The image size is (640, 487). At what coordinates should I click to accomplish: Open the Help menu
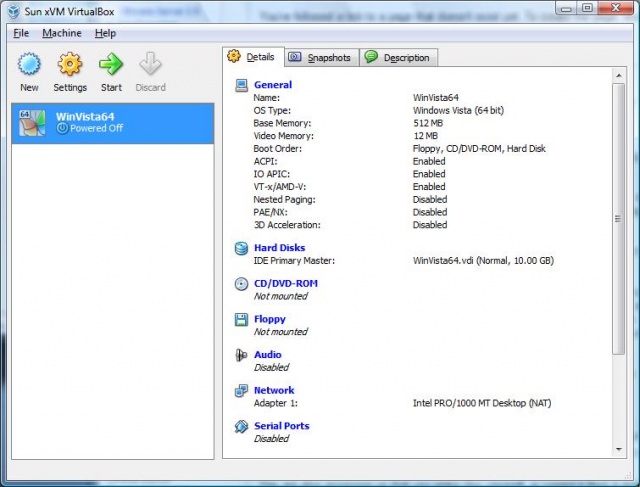click(105, 33)
